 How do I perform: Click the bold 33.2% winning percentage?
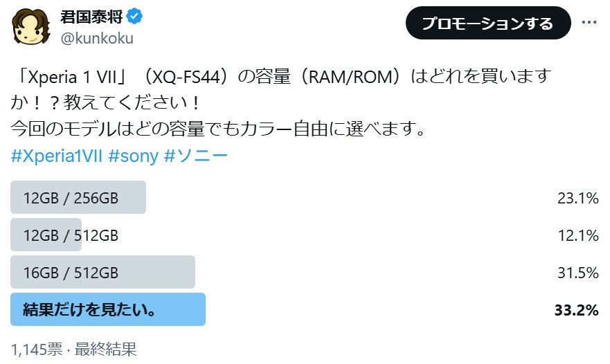tap(577, 310)
